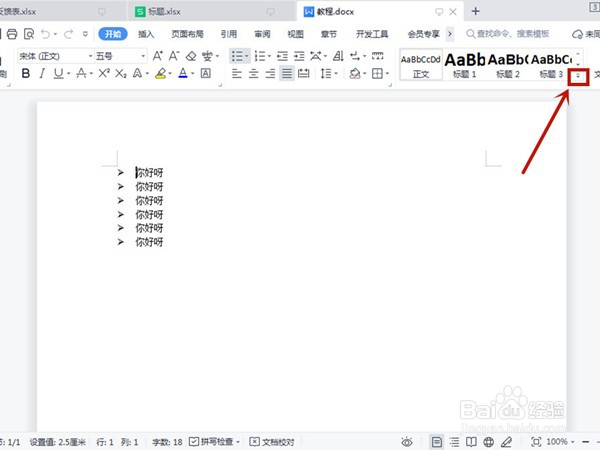Align text right
The image size is (600, 450).
(x=271, y=73)
